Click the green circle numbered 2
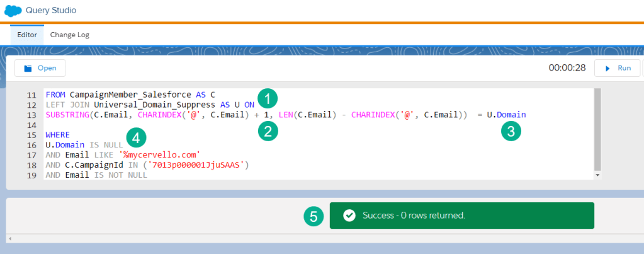Screen dimensions: 644x254 pos(268,130)
